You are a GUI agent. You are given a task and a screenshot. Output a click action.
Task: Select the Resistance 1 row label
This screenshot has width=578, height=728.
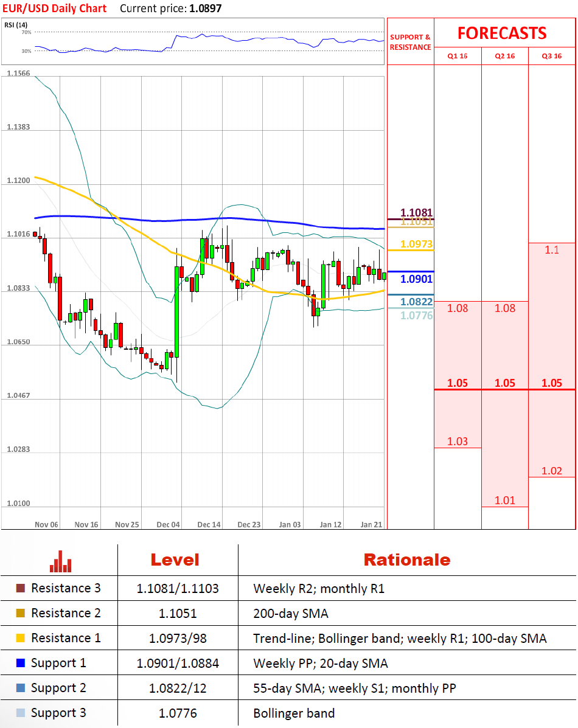(66, 638)
